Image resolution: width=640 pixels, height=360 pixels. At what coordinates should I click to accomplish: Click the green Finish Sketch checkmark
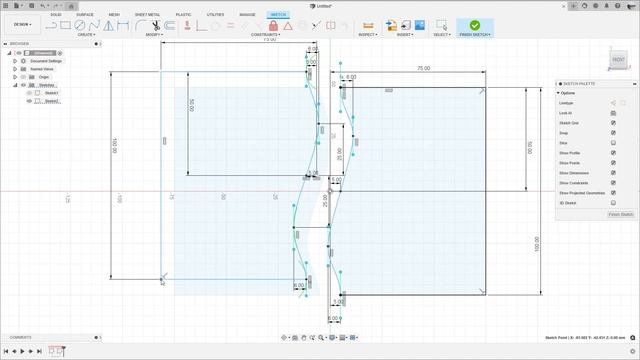[475, 25]
